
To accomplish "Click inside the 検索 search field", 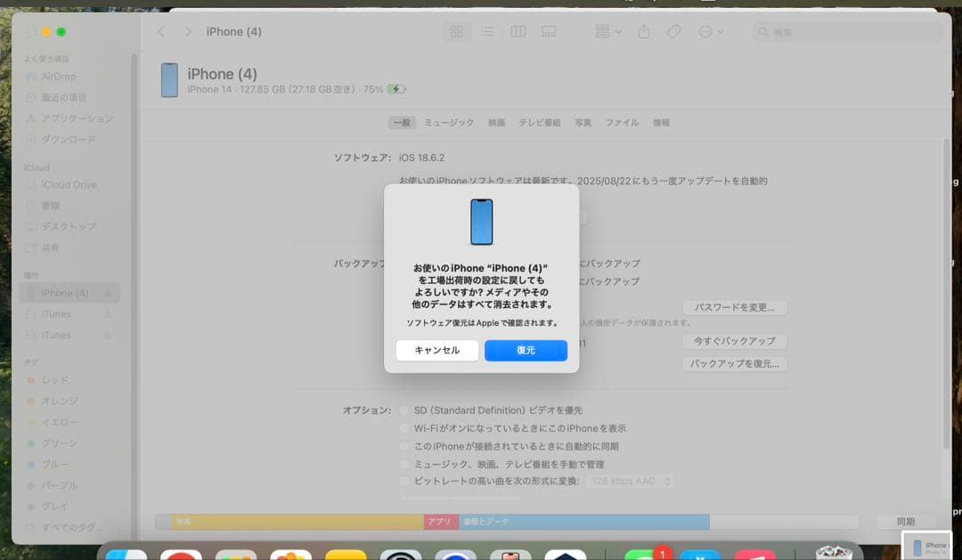I will click(x=846, y=31).
